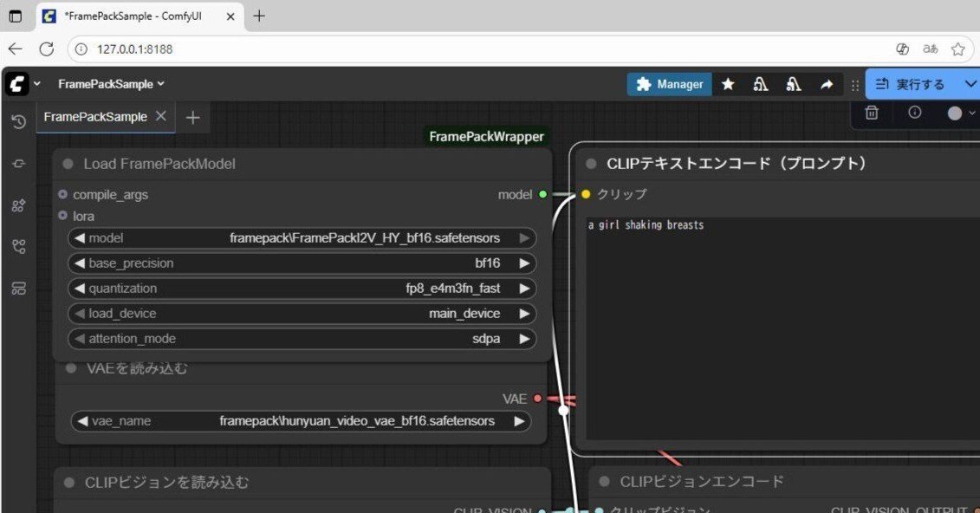Open the workflow history panel in the sidebar

[x=17, y=122]
